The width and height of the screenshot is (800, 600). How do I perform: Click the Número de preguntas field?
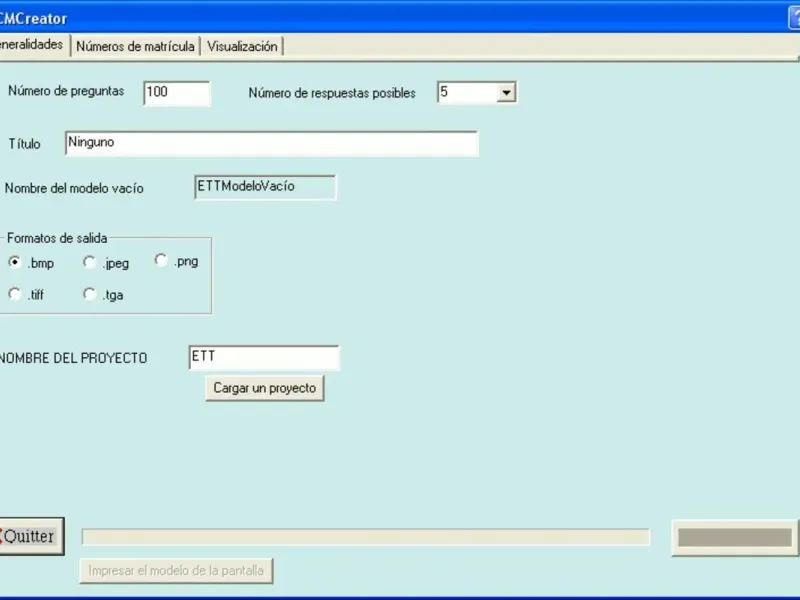point(177,93)
